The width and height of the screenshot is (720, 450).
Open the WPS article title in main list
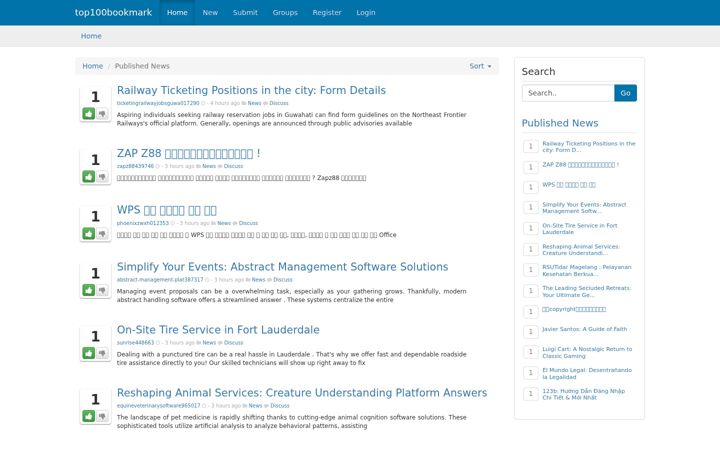[x=167, y=210]
